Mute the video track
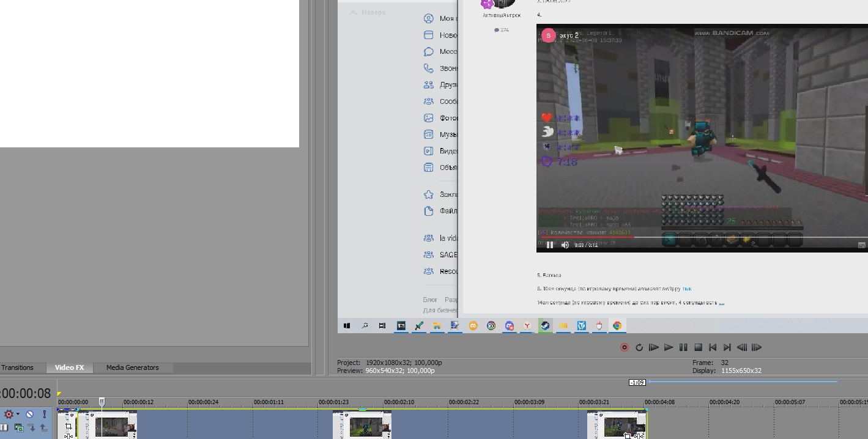This screenshot has height=439, width=868. 29,415
